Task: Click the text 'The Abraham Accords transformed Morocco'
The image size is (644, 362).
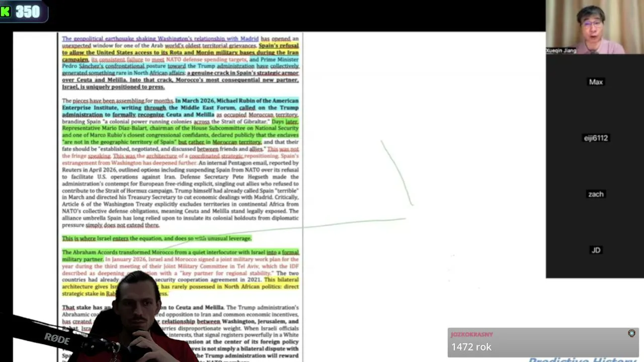Action: 118,252
